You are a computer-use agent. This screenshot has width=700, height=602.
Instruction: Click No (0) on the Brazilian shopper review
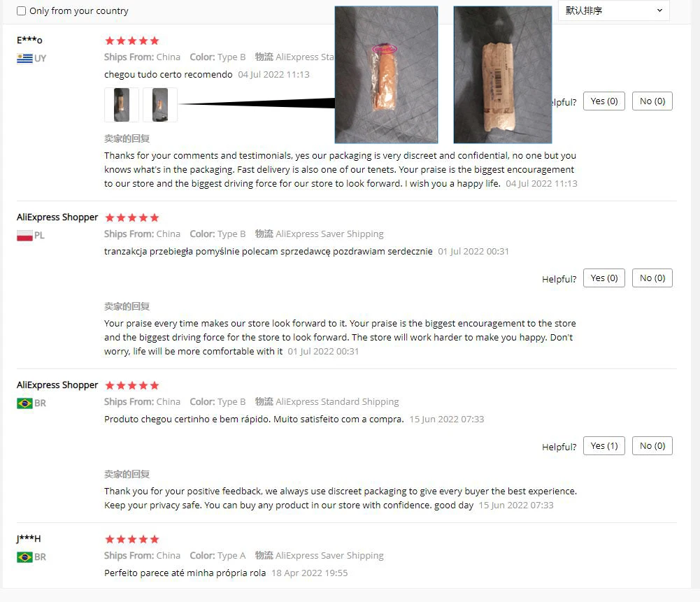click(x=652, y=446)
